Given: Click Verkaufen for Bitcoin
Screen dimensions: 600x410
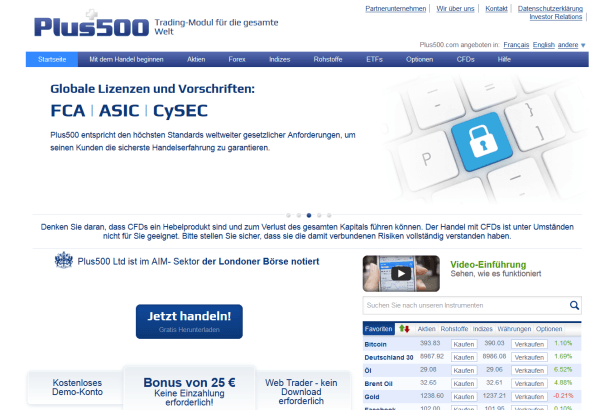Looking at the screenshot, I should (529, 344).
